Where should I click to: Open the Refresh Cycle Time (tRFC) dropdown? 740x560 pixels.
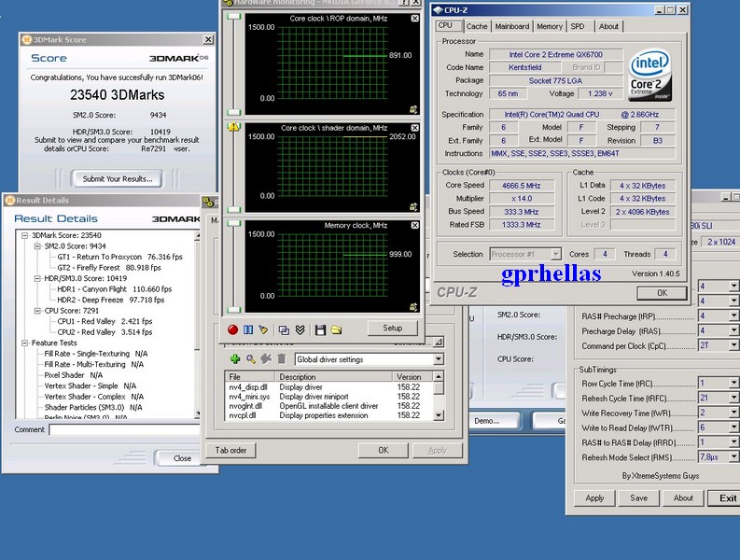click(x=733, y=398)
